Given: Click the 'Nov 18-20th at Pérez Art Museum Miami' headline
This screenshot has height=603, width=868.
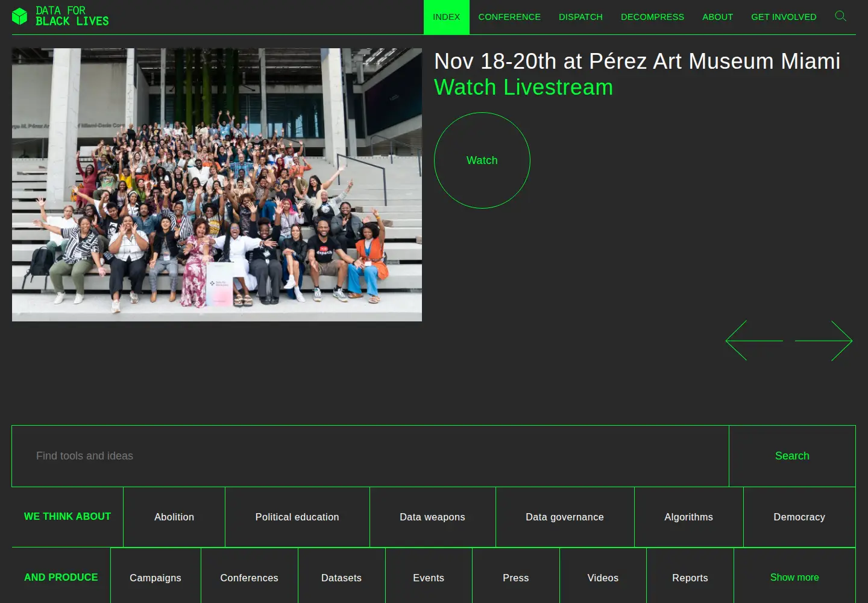Looking at the screenshot, I should [x=637, y=62].
